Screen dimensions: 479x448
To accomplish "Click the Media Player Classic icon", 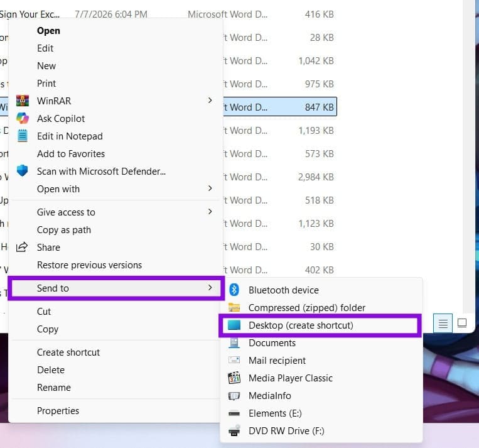I will coord(234,378).
